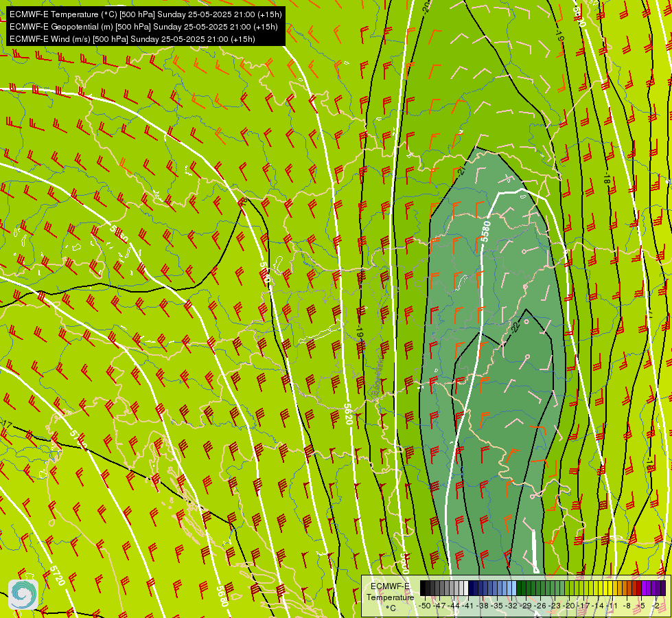Click the -38 tick label in legend
672x618 pixels.
coord(483,606)
